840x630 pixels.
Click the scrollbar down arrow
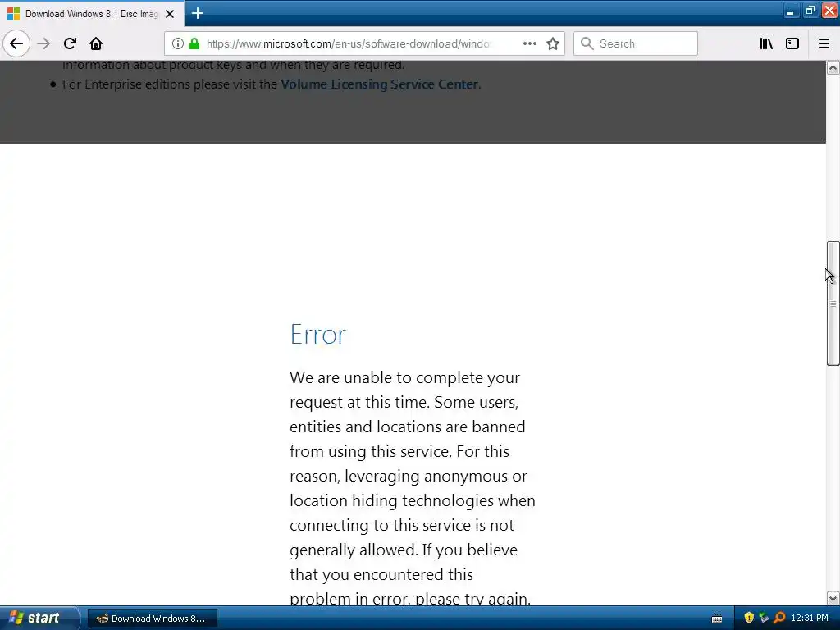(x=833, y=598)
